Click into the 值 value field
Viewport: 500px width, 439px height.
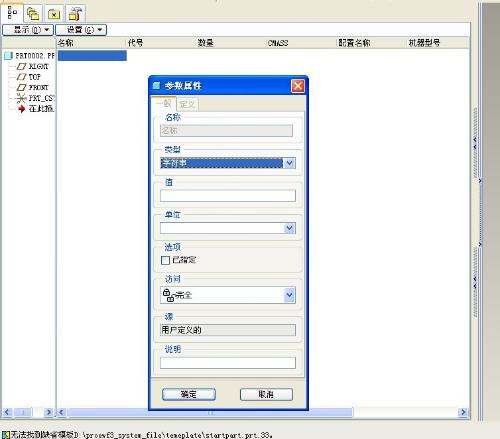pyautogui.click(x=228, y=196)
